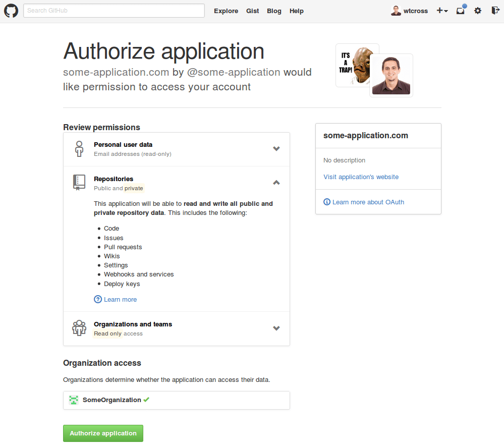
Task: Click the 'Code' list item
Action: coord(111,228)
